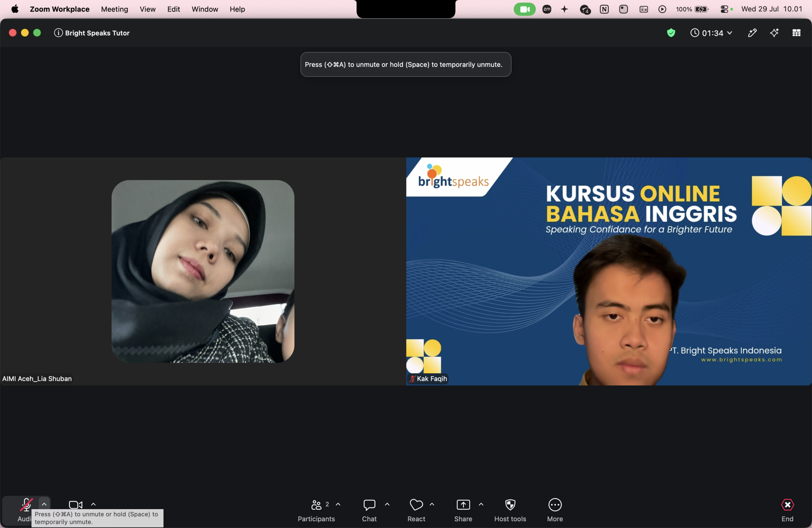Click the Zoom 'zm' menu bar icon
812x528 pixels.
547,9
